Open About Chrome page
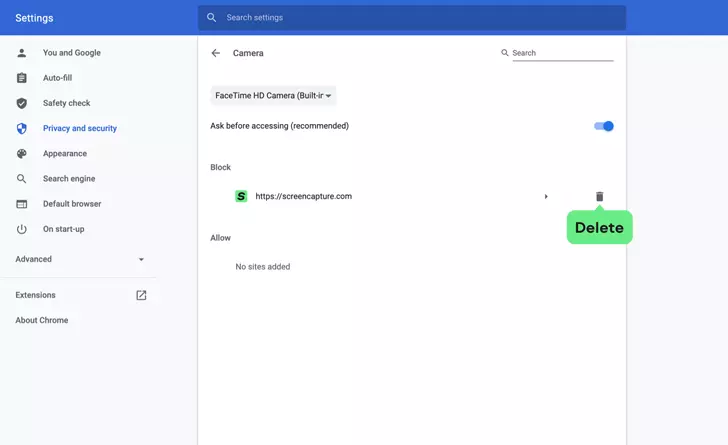 (42, 320)
